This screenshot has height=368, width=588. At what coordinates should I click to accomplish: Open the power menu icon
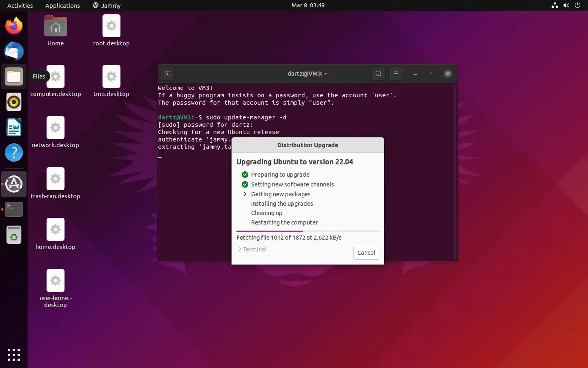[x=577, y=5]
